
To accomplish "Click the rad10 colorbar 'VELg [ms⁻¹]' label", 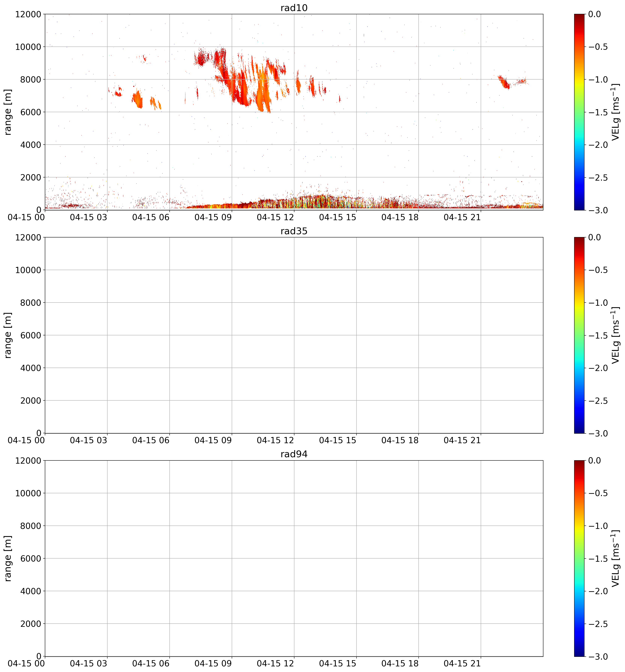I will [616, 112].
